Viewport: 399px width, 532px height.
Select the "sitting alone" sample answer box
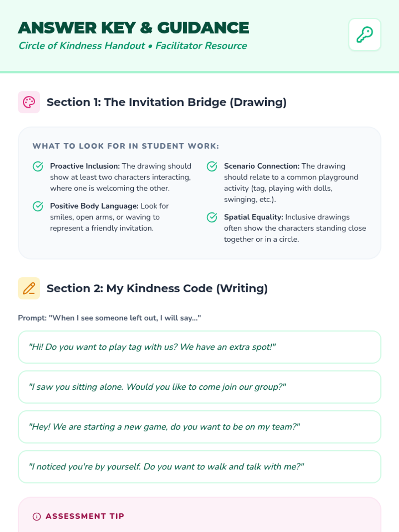199,387
